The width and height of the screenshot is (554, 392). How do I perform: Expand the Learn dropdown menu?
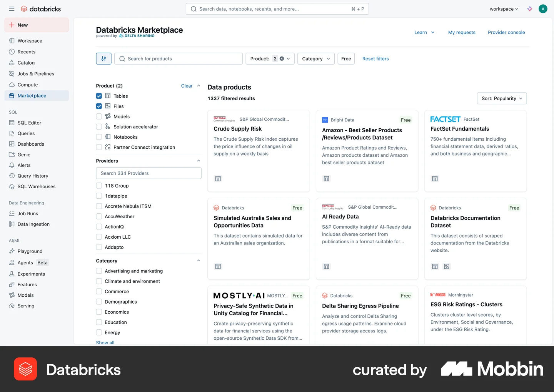pyautogui.click(x=424, y=33)
